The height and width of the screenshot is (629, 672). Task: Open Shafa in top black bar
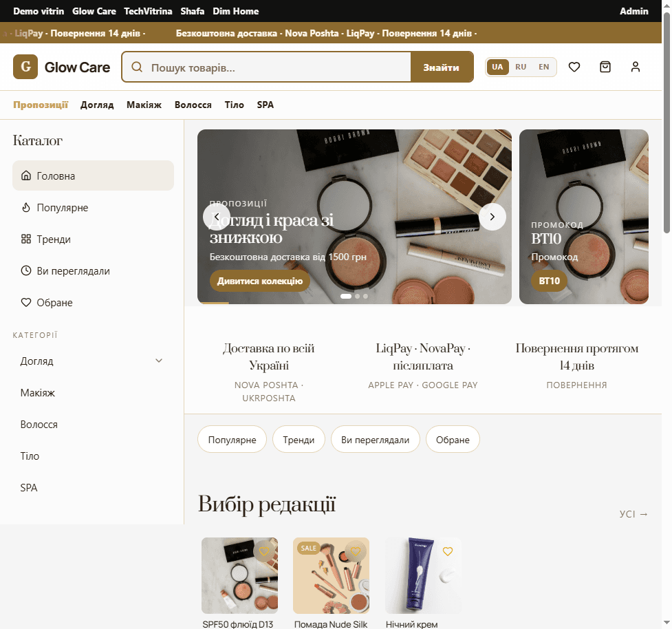192,11
